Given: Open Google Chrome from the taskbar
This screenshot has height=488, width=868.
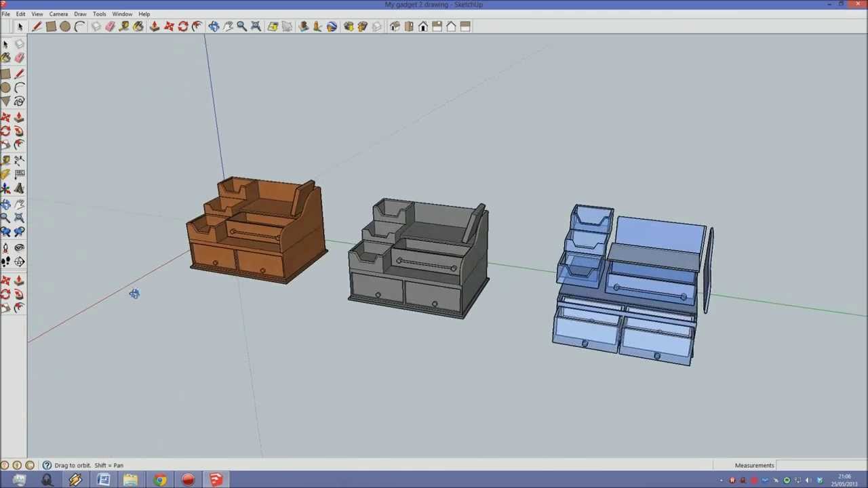Looking at the screenshot, I should [x=159, y=480].
